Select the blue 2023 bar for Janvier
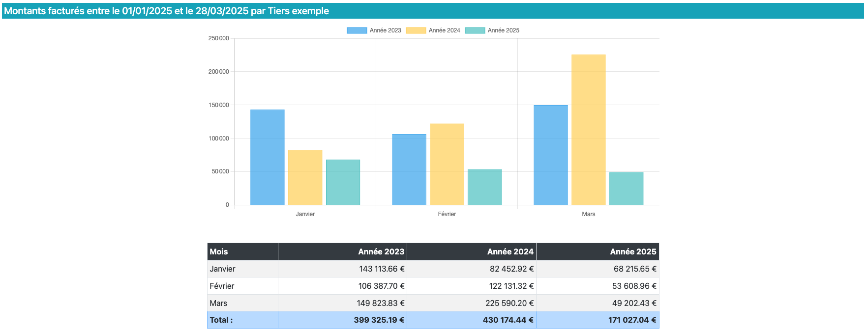Screen dimensions: 868x333 pos(267,157)
